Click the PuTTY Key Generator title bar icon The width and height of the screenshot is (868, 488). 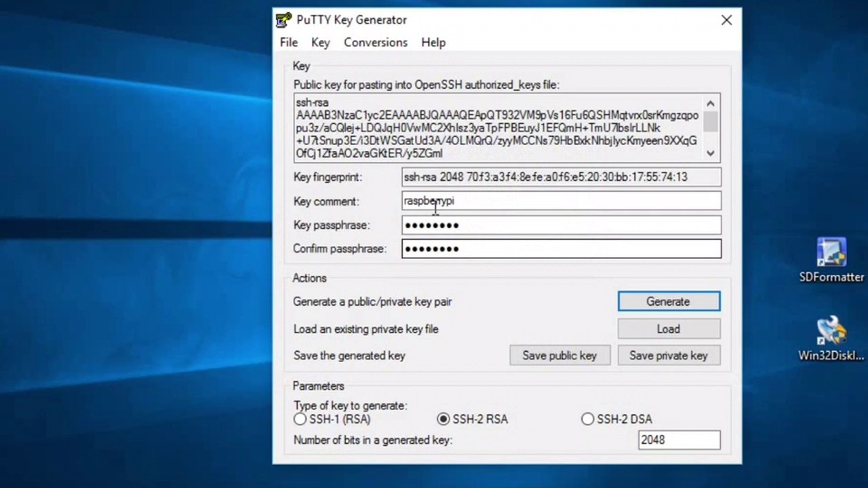283,20
